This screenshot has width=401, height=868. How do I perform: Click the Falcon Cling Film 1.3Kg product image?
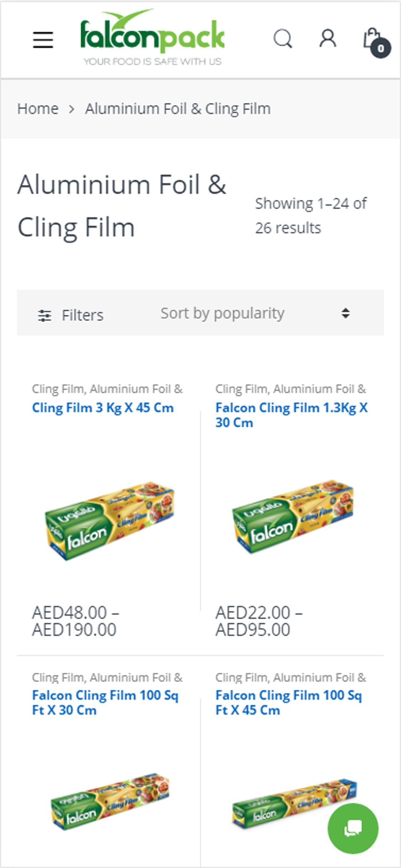click(292, 516)
